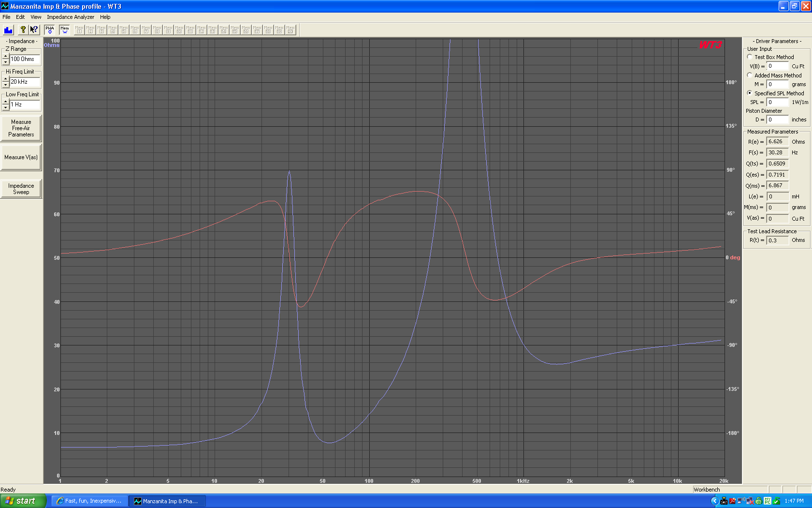The height and width of the screenshot is (508, 812).
Task: Open the View menu
Action: pyautogui.click(x=36, y=17)
